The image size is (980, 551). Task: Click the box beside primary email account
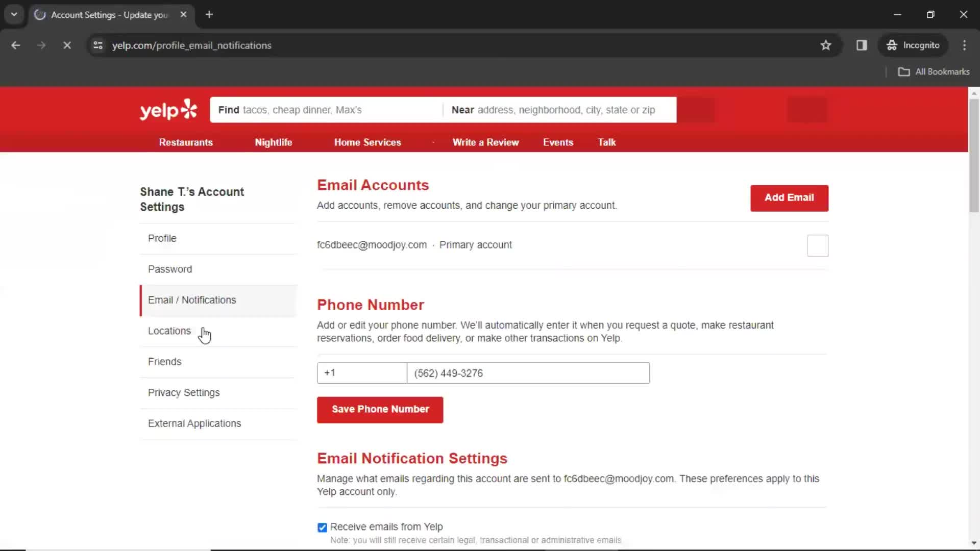point(818,246)
